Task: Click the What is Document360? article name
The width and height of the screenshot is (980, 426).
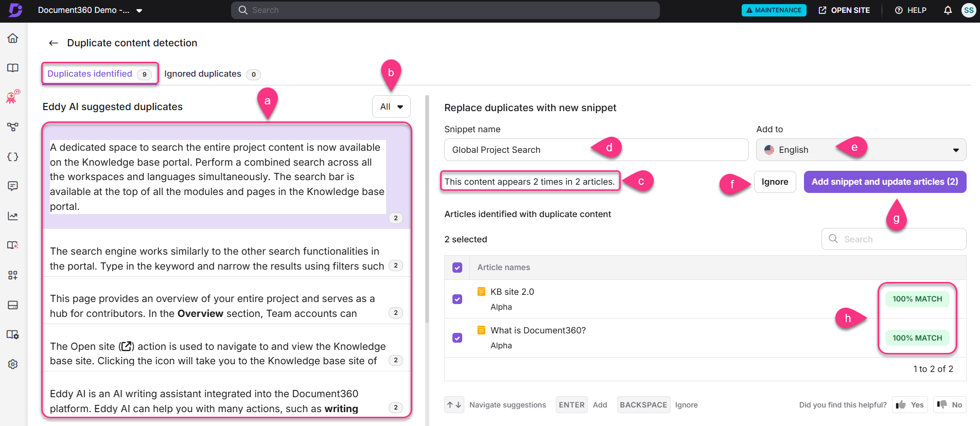Action: coord(538,330)
